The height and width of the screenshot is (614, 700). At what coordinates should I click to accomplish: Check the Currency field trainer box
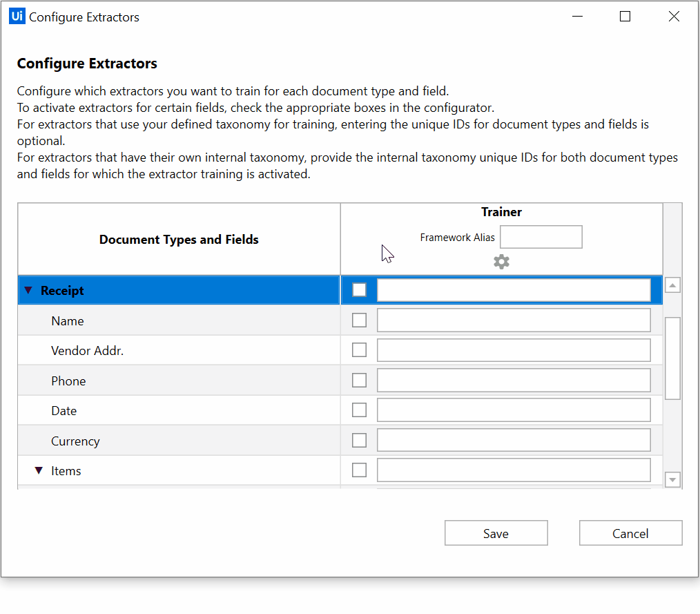coord(359,441)
